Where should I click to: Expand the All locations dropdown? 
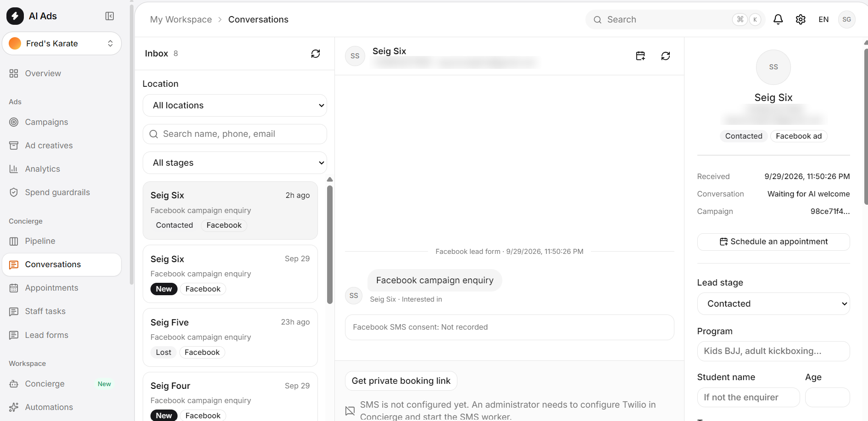tap(235, 106)
